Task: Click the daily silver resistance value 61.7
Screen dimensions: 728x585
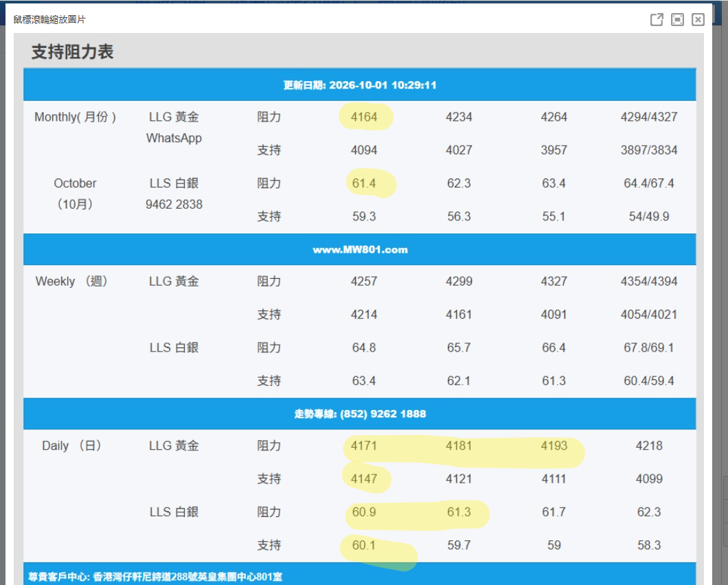Action: click(554, 512)
